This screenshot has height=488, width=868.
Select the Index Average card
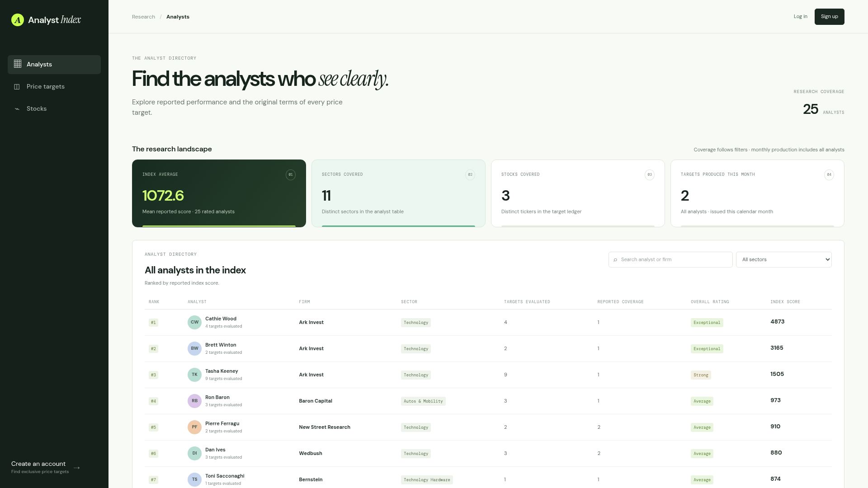tap(219, 193)
